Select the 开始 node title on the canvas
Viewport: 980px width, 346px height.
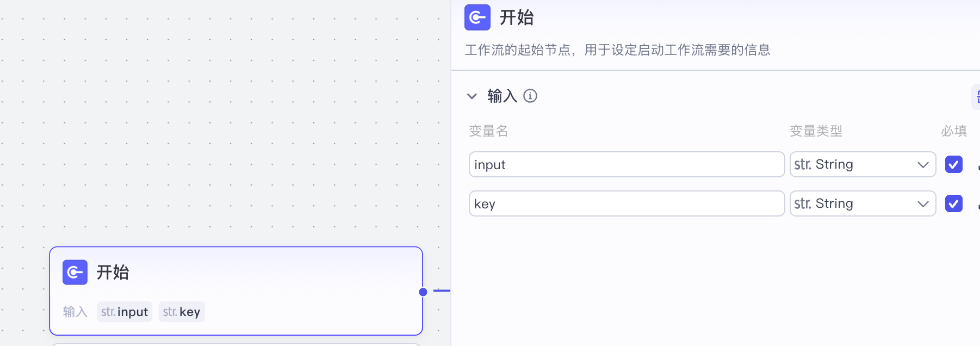click(113, 272)
